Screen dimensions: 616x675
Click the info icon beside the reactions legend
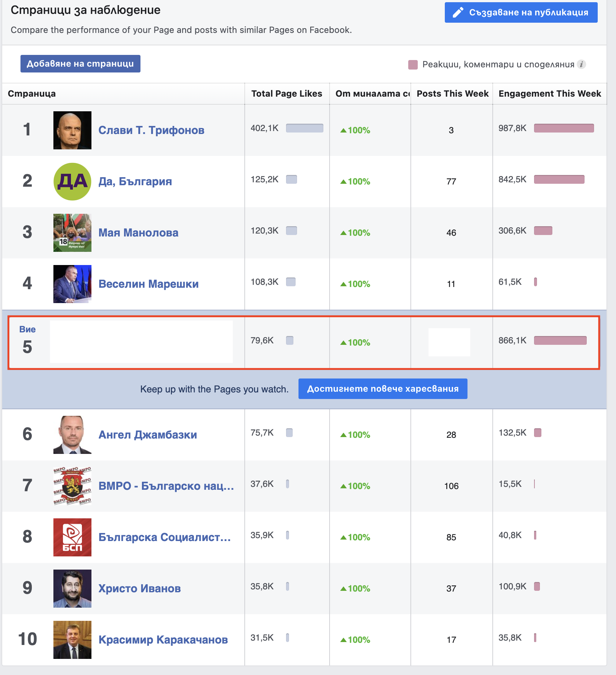tap(581, 64)
